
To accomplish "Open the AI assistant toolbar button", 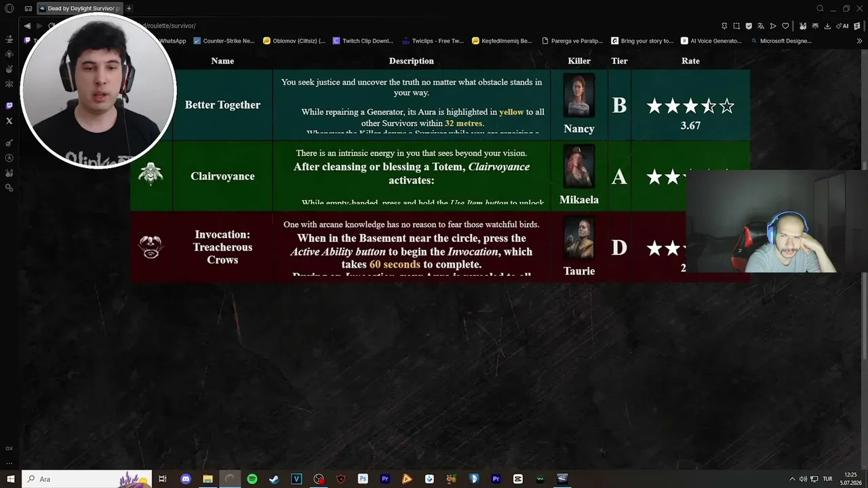I will pos(842,26).
